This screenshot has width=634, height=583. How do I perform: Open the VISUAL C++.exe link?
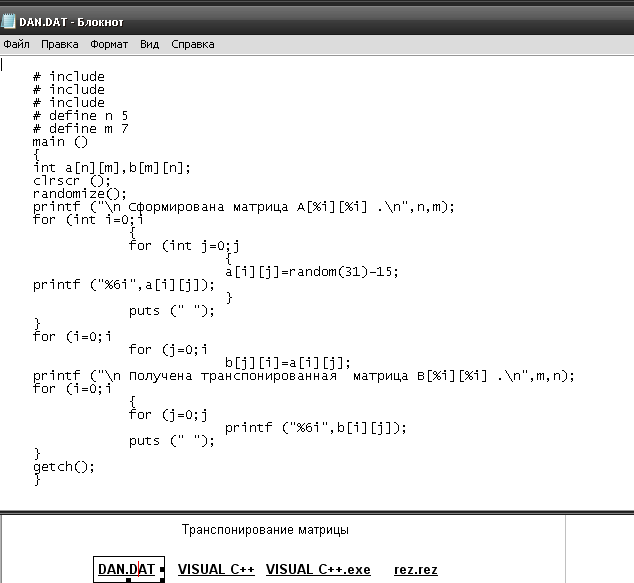tap(318, 569)
